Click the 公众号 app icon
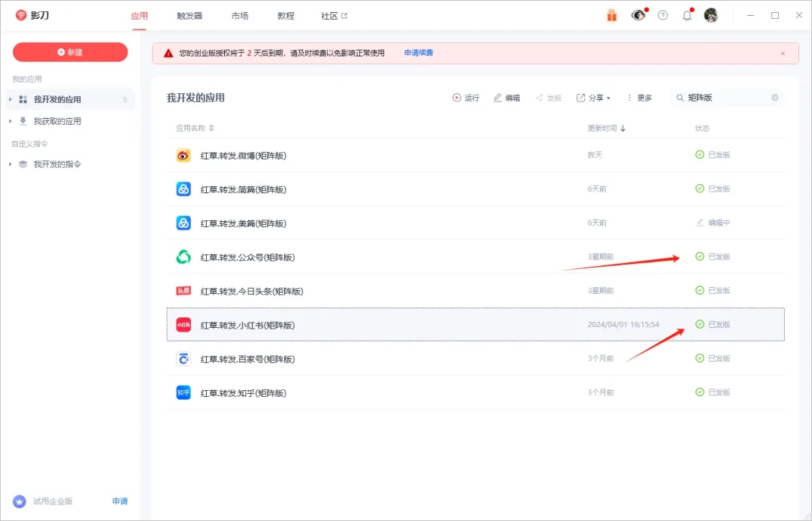The width and height of the screenshot is (812, 521). pyautogui.click(x=183, y=257)
